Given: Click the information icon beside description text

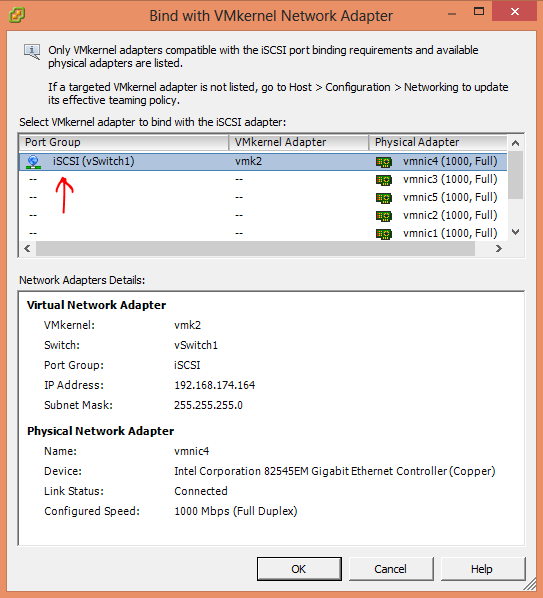Looking at the screenshot, I should pos(32,51).
